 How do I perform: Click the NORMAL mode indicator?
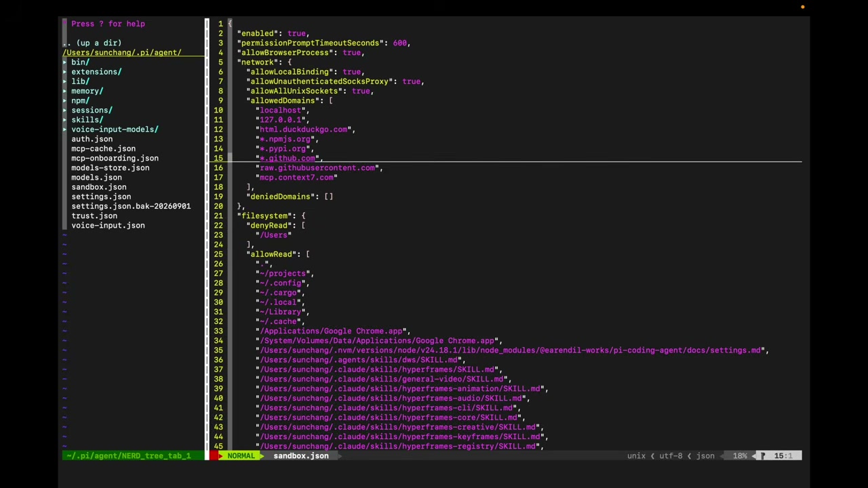[x=241, y=456]
